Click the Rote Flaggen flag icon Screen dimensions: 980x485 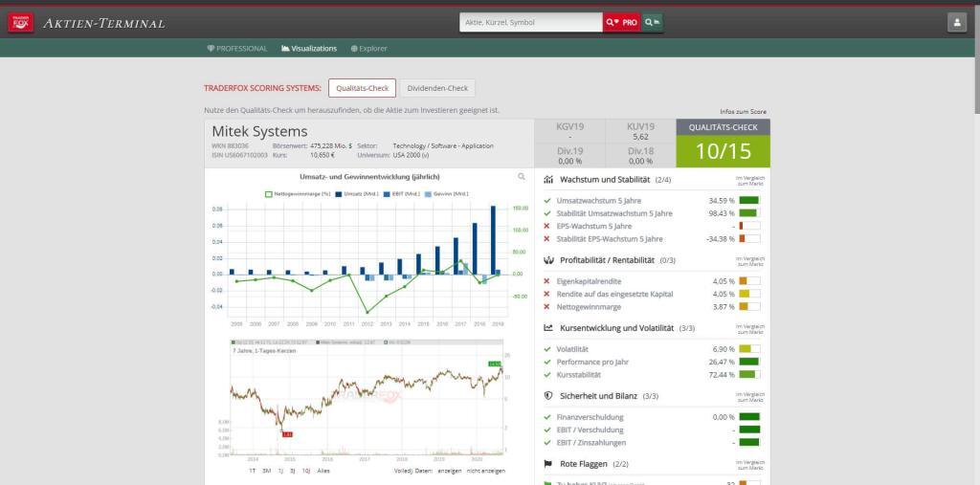click(548, 464)
